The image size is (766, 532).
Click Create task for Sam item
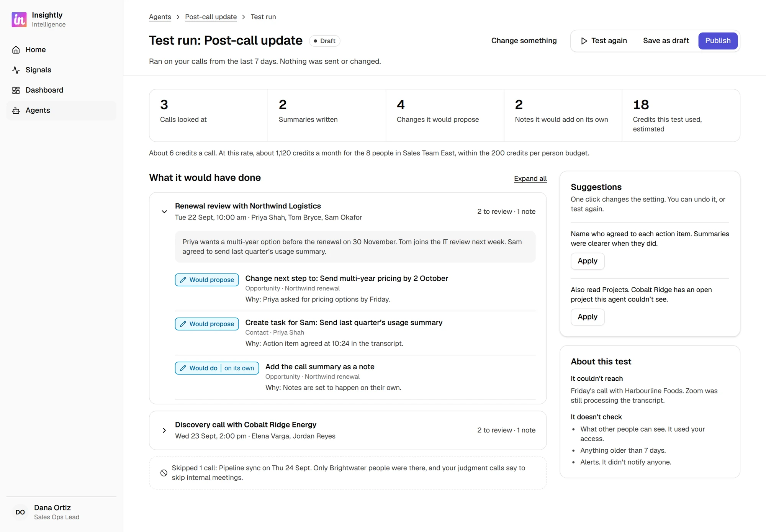[344, 322]
